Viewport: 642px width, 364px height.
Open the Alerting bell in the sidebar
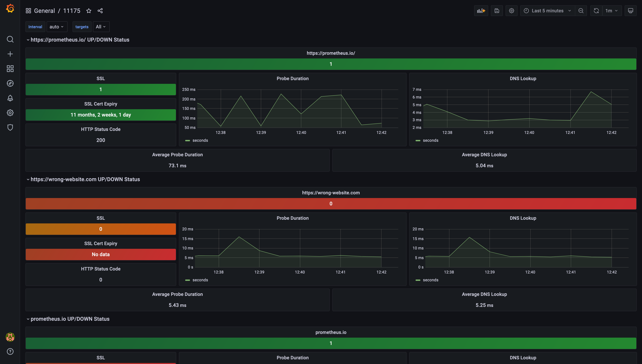(10, 98)
